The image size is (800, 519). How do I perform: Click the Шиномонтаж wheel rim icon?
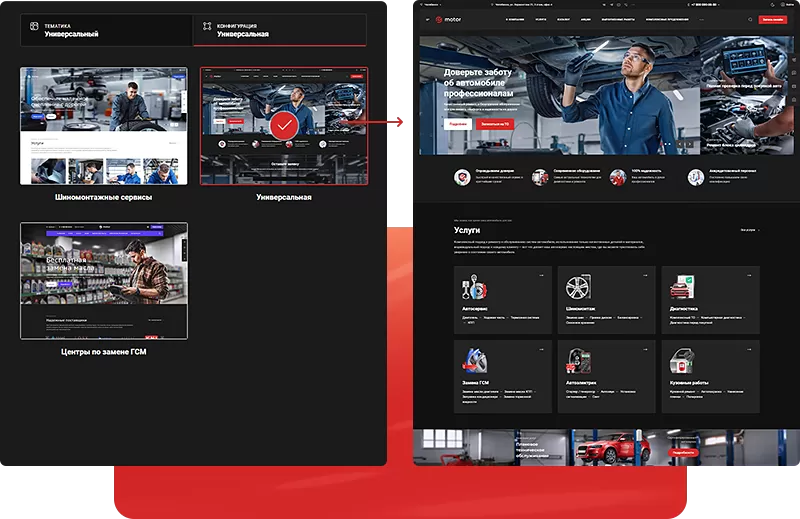pos(577,289)
